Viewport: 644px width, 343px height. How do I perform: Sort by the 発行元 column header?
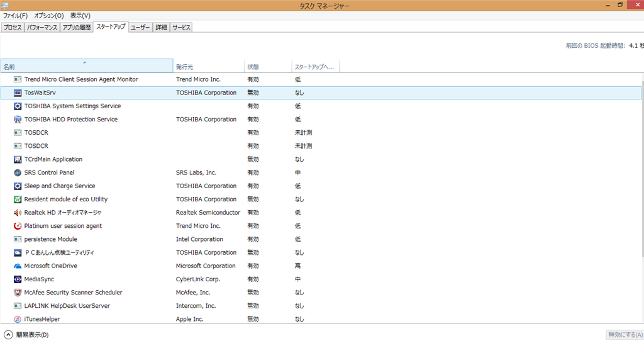coord(209,65)
